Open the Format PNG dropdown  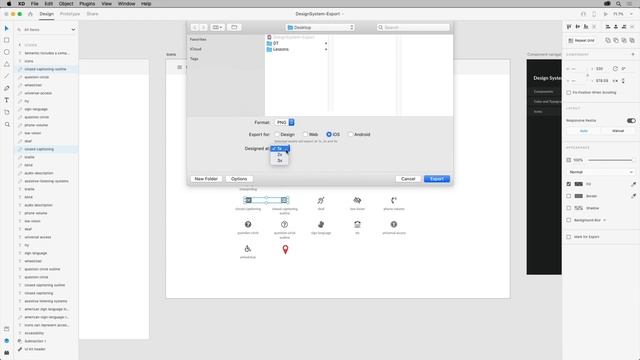[x=284, y=122]
